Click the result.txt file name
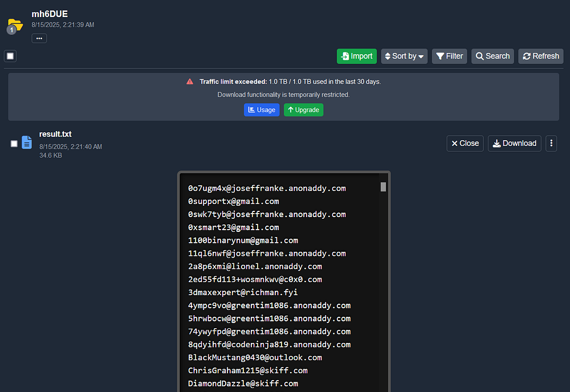570x392 pixels. [x=55, y=134]
